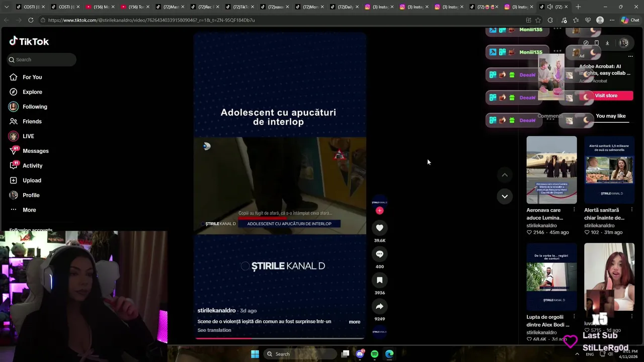Expand the More menu in the sidebar
644x362 pixels.
pos(29,210)
